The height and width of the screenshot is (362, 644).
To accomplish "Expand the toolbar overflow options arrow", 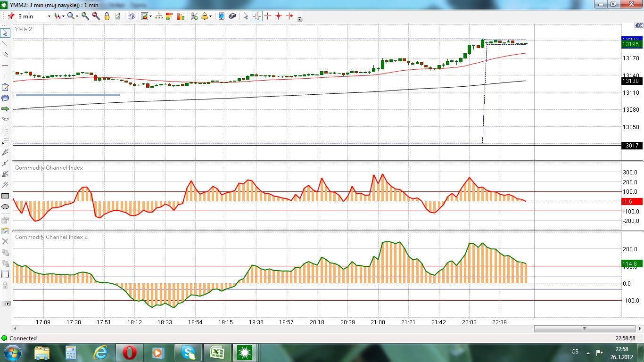I will click(300, 19).
